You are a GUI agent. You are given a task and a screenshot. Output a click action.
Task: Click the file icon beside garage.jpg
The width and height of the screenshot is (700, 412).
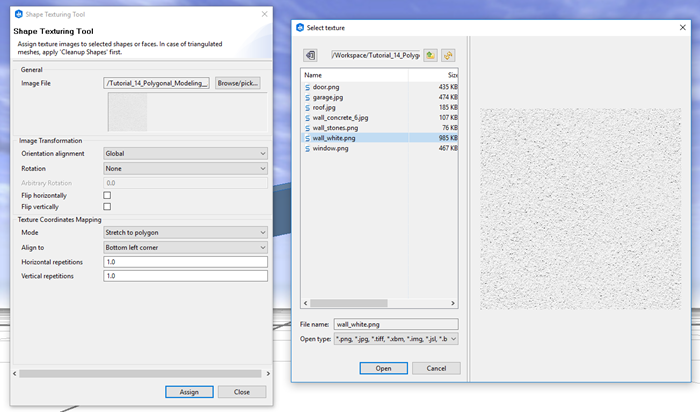[x=308, y=98]
